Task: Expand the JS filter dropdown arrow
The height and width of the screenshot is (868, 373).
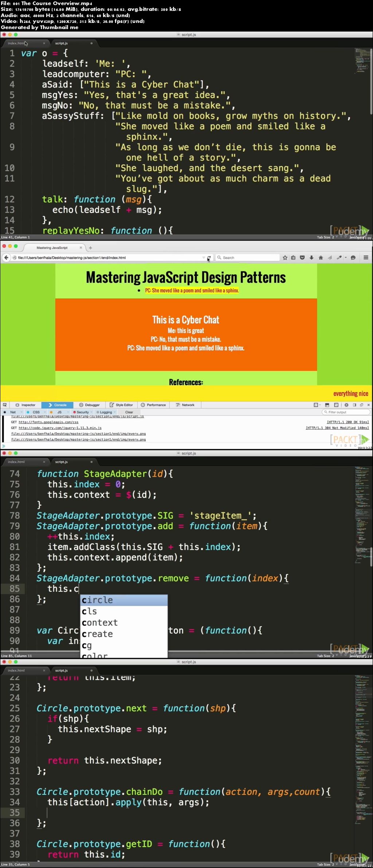Action: [68, 412]
